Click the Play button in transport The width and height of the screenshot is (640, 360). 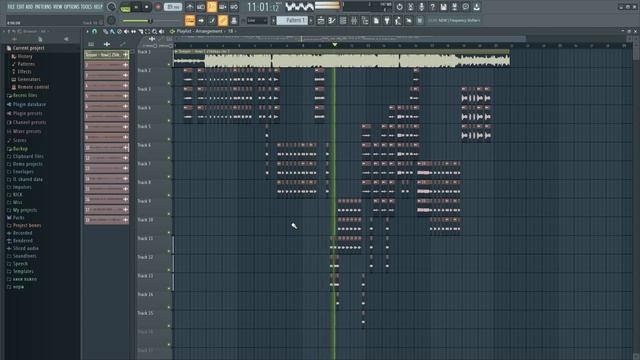pos(136,7)
